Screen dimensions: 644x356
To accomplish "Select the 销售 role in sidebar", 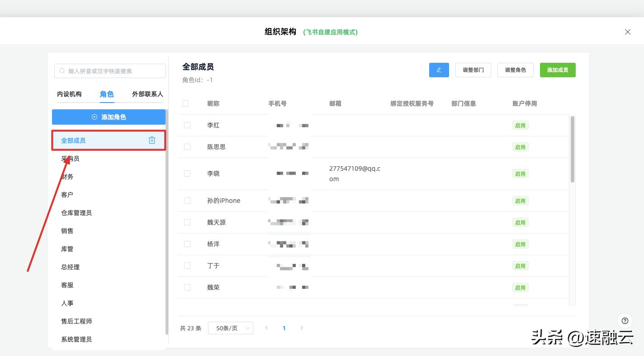I will 67,231.
